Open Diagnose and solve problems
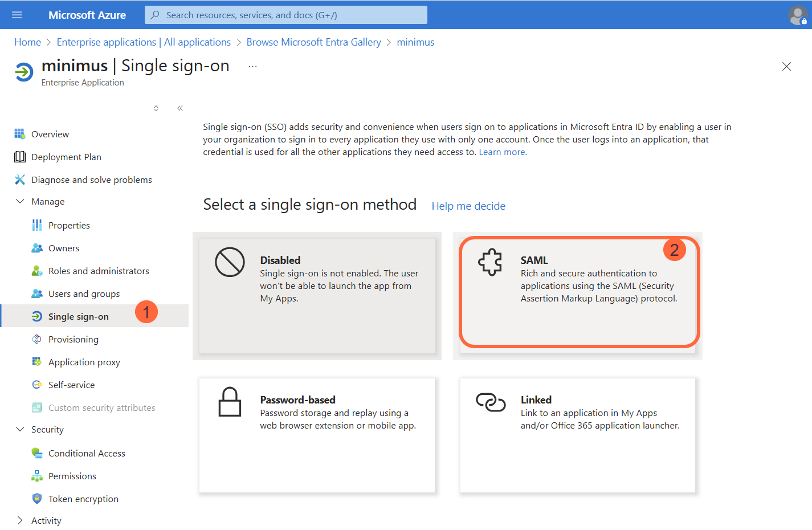This screenshot has height=530, width=812. pyautogui.click(x=92, y=180)
